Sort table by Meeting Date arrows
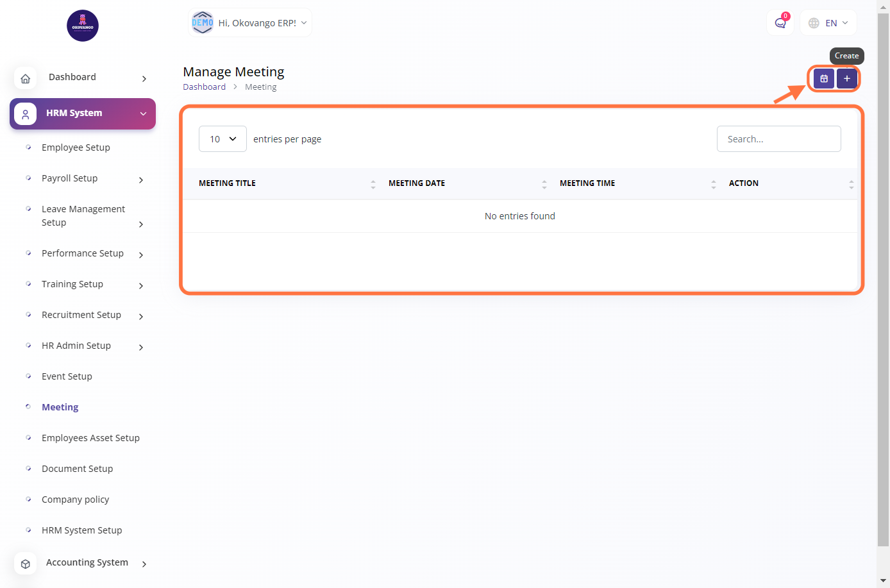 click(x=544, y=184)
